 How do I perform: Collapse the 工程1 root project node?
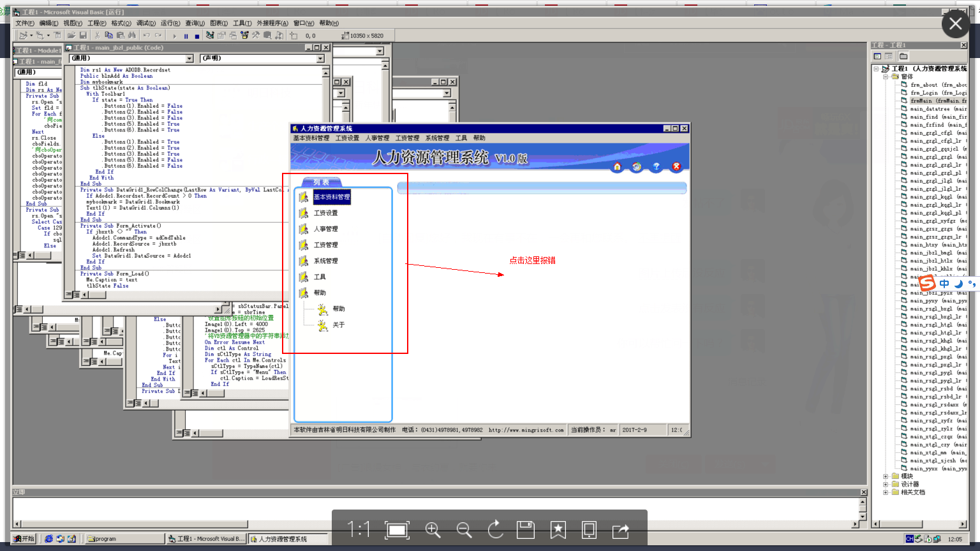click(x=877, y=69)
